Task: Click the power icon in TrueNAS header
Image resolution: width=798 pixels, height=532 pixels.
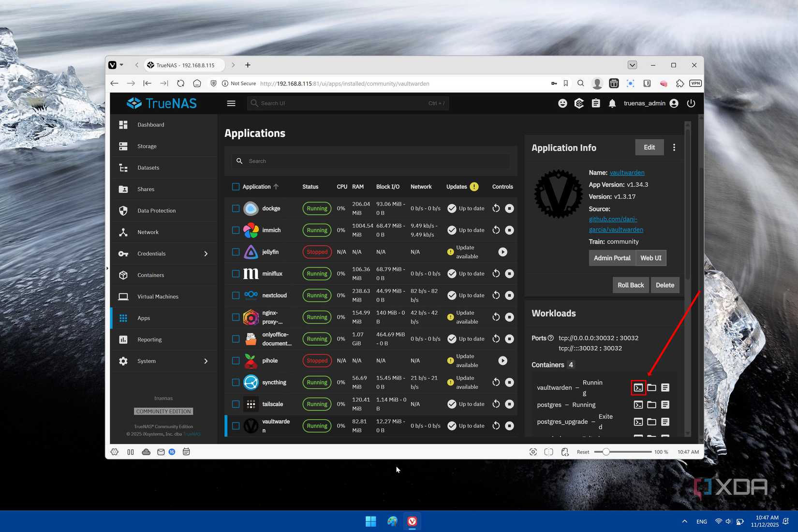Action: (691, 103)
